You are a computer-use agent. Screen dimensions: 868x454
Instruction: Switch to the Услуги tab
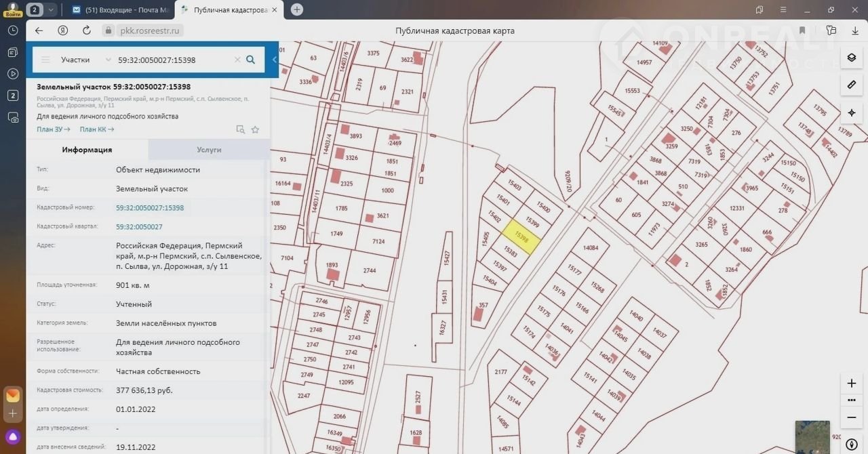[x=209, y=150]
